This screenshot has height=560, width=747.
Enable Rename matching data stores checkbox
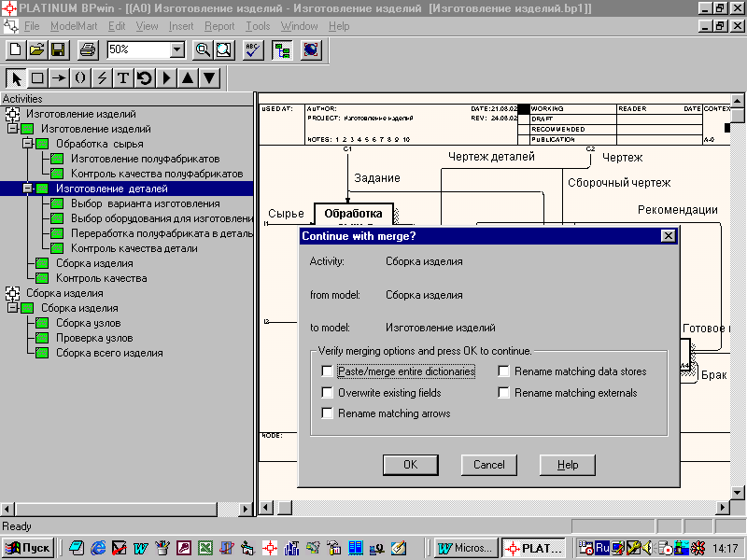tap(503, 371)
